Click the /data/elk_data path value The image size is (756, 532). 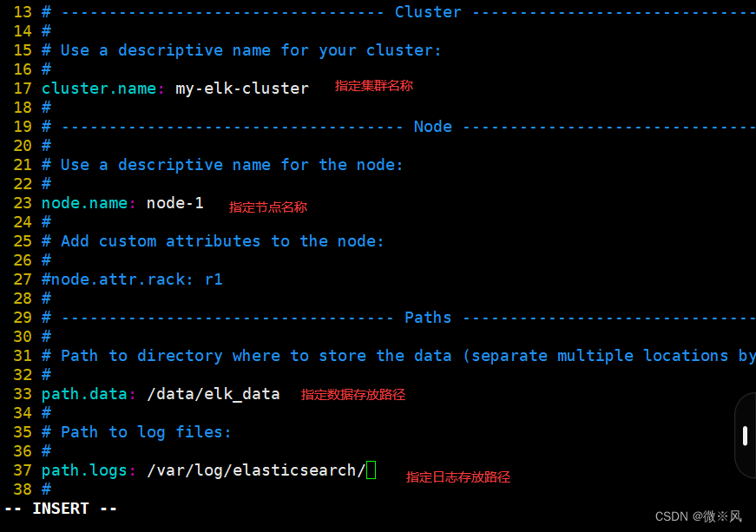pos(213,394)
